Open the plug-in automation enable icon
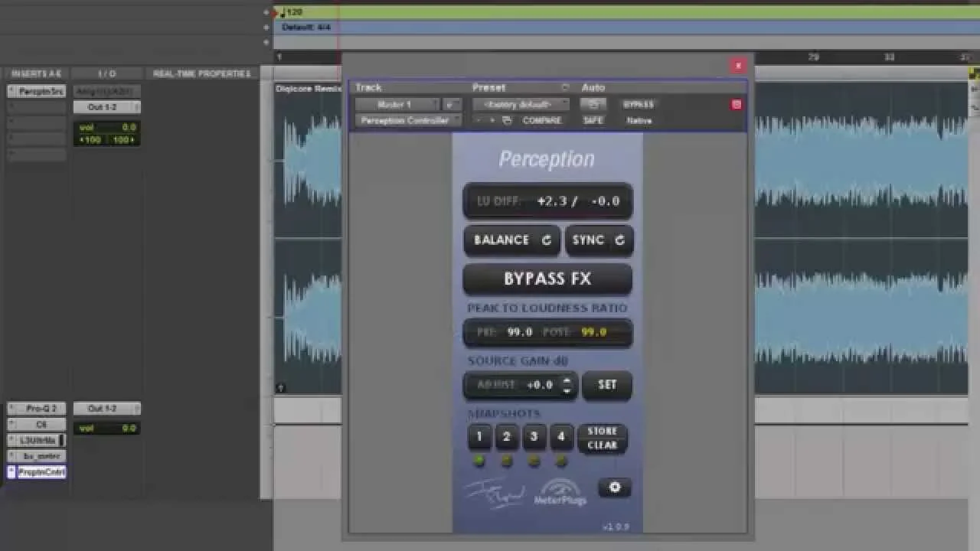The height and width of the screenshot is (551, 980). [x=593, y=104]
